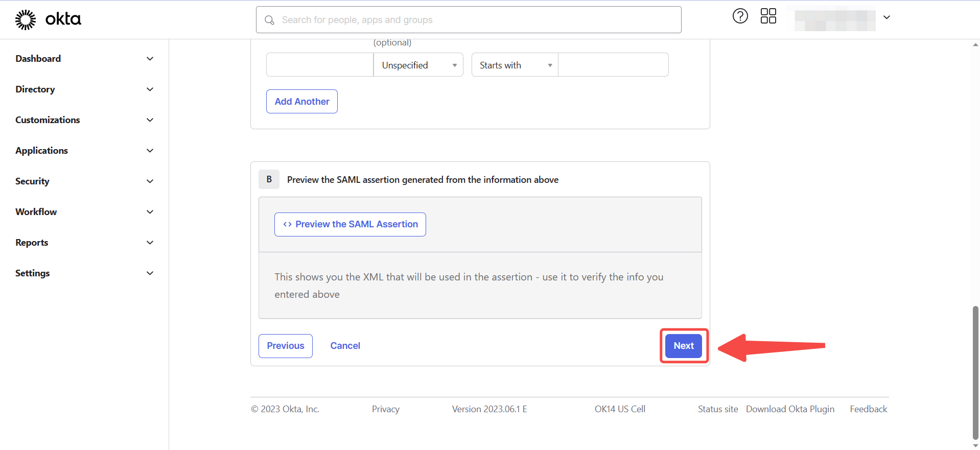The width and height of the screenshot is (980, 450).
Task: Click the page scroll down arrow
Action: 975,445
